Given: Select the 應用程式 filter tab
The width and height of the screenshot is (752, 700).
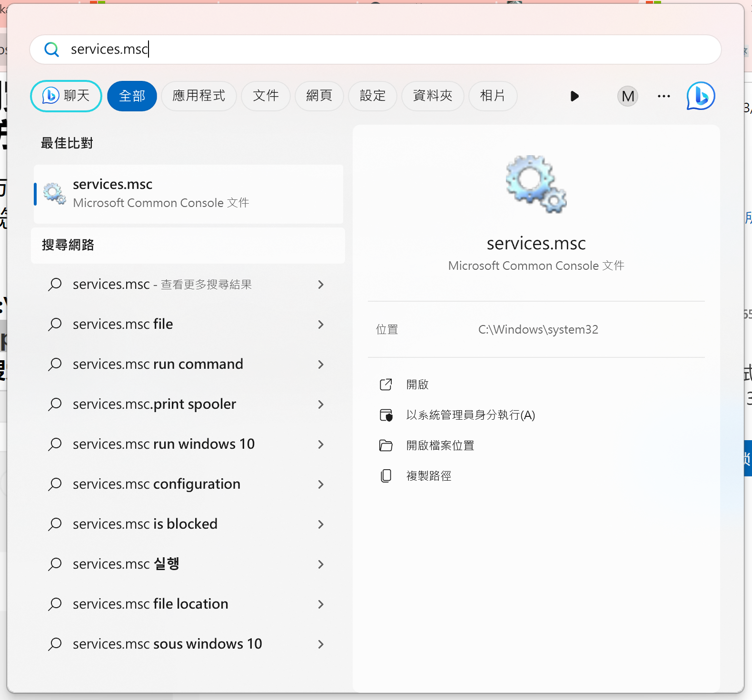Looking at the screenshot, I should pos(199,96).
